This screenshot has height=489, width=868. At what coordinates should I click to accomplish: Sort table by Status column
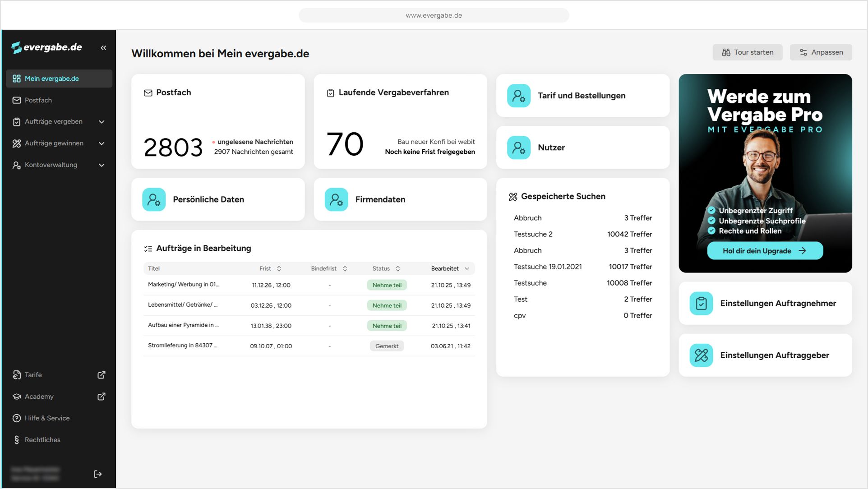pos(397,268)
